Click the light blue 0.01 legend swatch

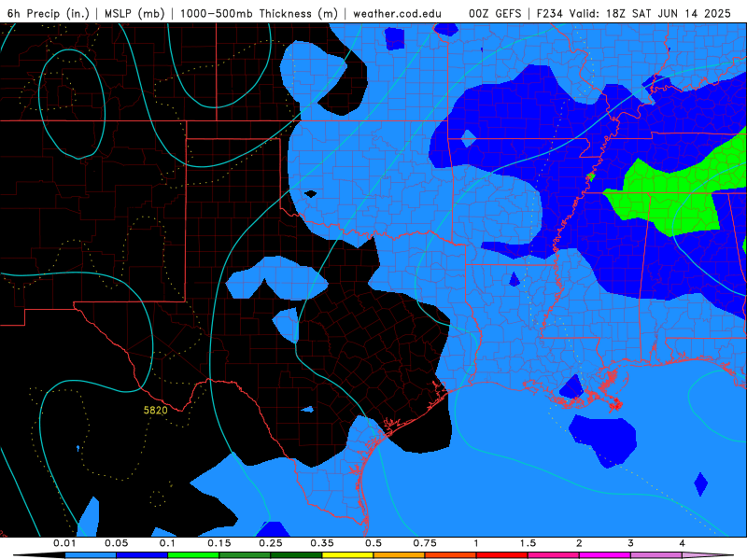pos(91,555)
